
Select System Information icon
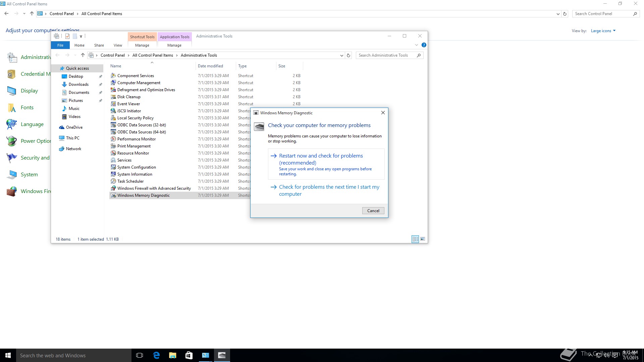pos(113,174)
